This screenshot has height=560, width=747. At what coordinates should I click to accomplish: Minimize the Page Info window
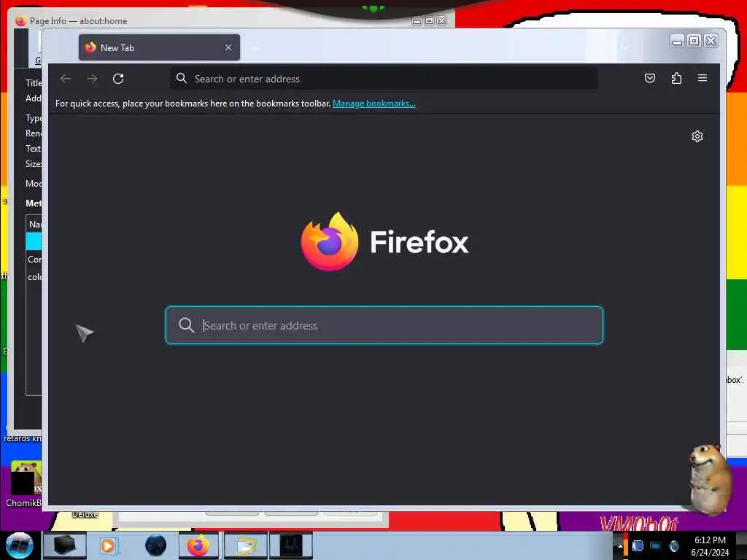click(x=417, y=21)
